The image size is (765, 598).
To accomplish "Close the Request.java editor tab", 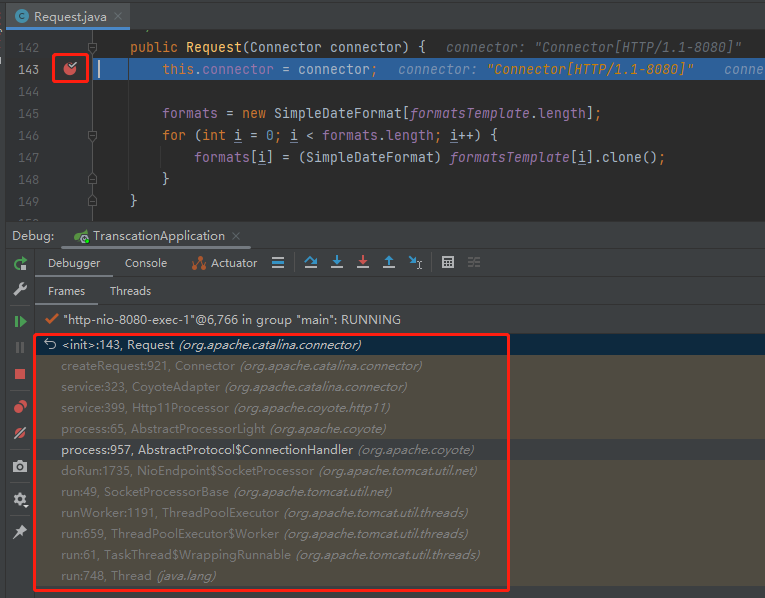I will point(118,16).
